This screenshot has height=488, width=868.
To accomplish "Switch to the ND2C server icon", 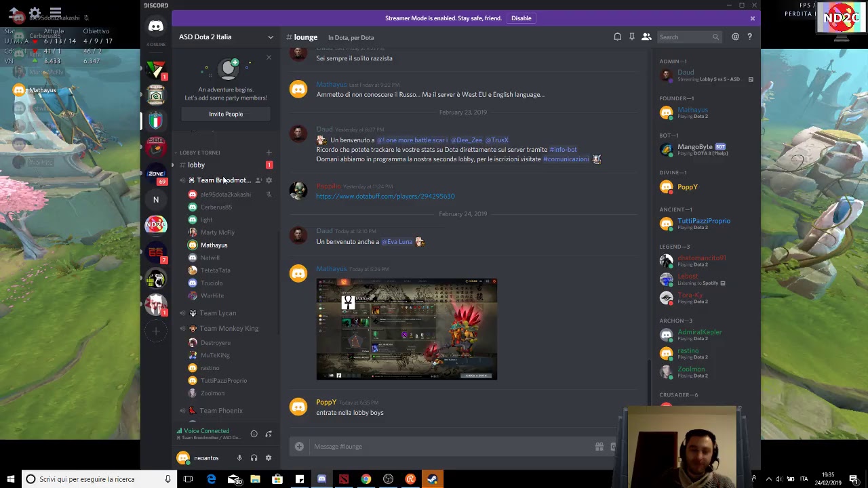I will click(156, 225).
